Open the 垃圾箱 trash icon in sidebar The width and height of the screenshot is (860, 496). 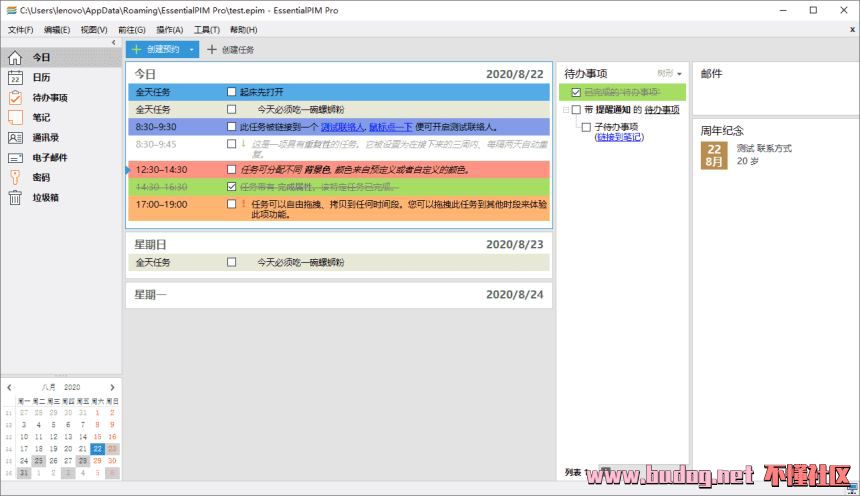pos(15,198)
